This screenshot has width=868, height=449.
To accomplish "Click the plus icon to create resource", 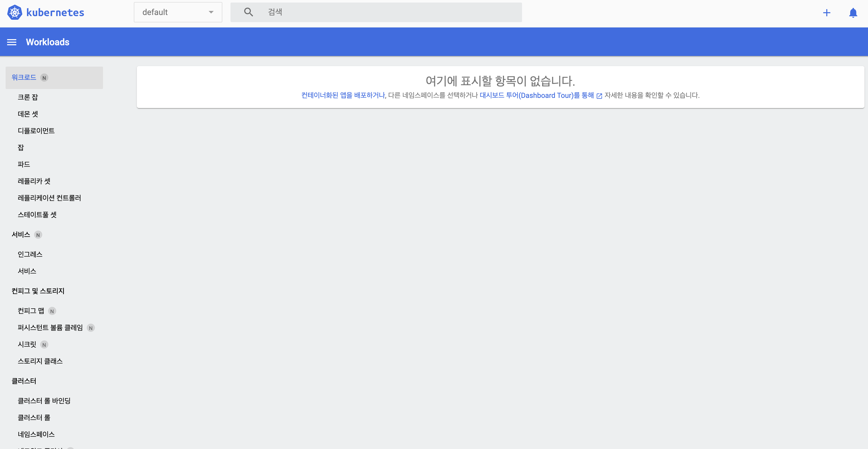I will (826, 13).
